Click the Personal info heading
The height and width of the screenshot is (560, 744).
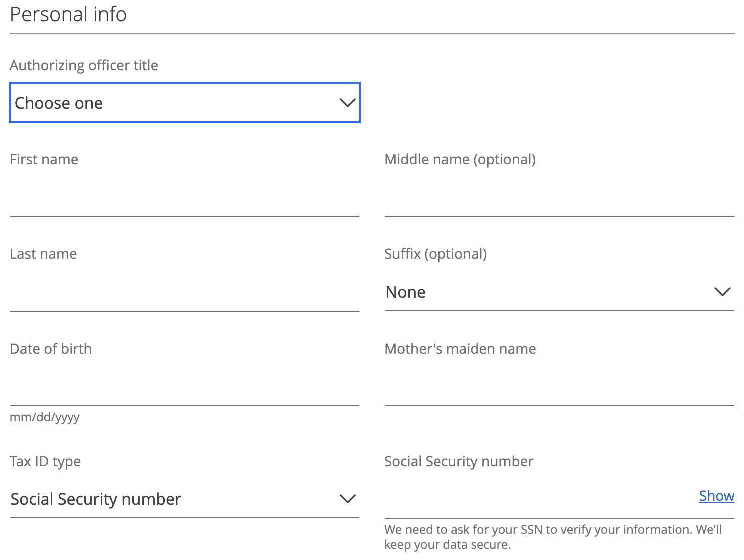tap(68, 14)
